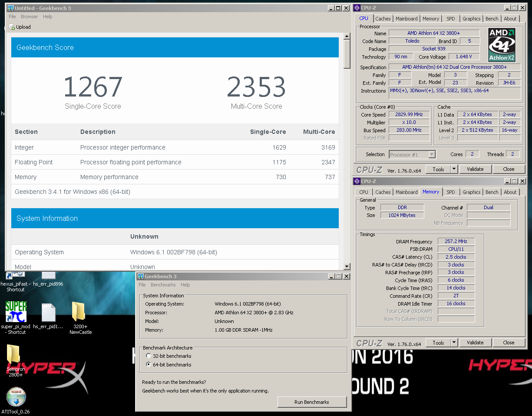
Task: Click Tools button in upper CPU-Z window
Action: coord(438,169)
